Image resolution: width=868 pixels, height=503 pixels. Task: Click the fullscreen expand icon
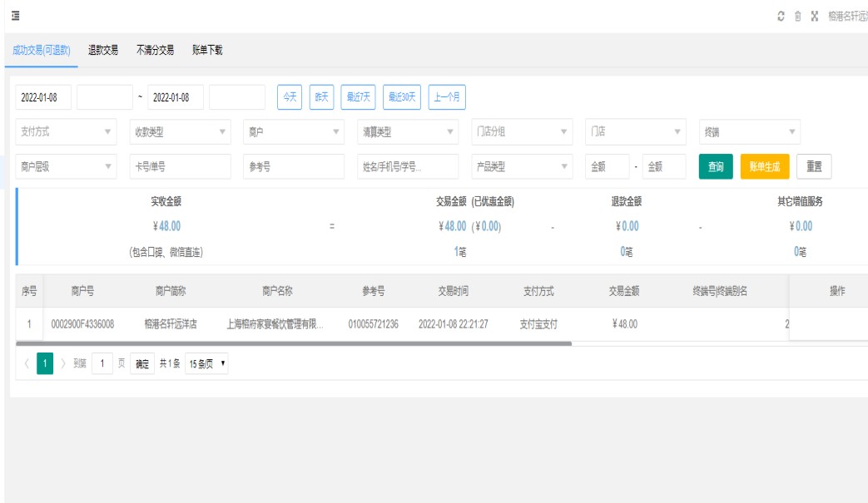tap(815, 17)
